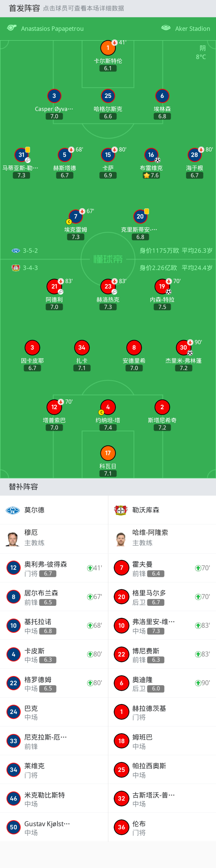Click the 首发阵容 section header

point(24,8)
